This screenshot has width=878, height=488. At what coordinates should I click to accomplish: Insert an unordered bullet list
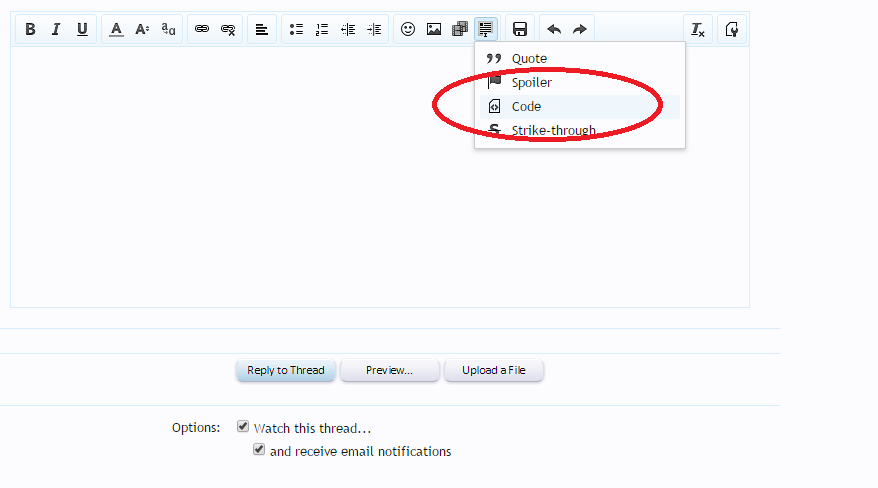(296, 29)
